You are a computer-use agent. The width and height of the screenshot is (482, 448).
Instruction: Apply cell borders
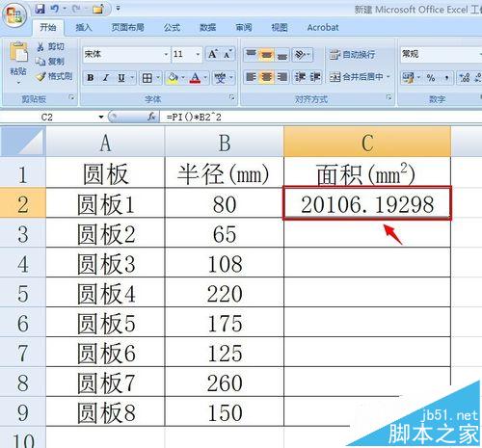147,78
